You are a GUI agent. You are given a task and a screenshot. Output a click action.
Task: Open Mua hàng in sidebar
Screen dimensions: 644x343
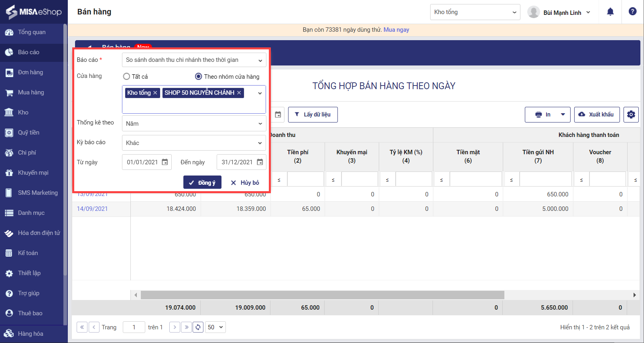[x=32, y=92]
